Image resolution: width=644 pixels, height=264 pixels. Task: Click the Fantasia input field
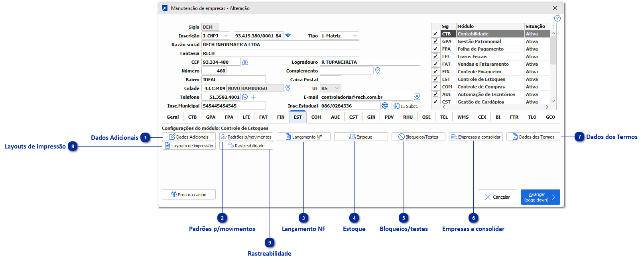point(280,53)
